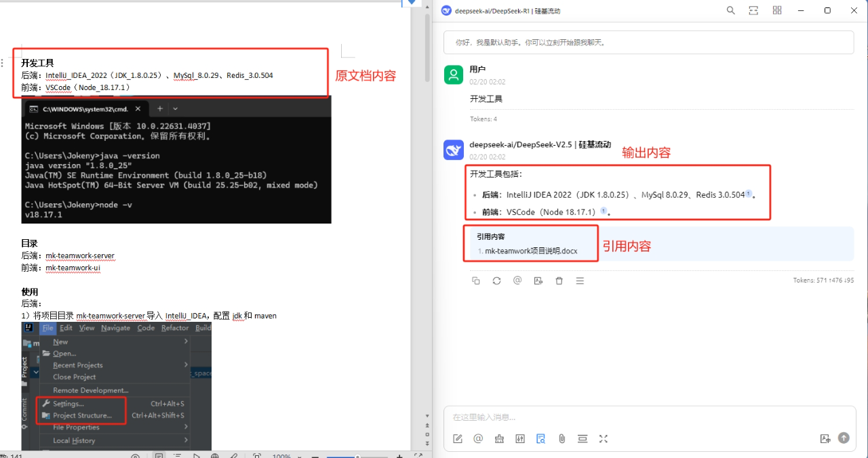This screenshot has width=868, height=458.
Task: Click the @ mention icon under the reply
Action: 517,280
